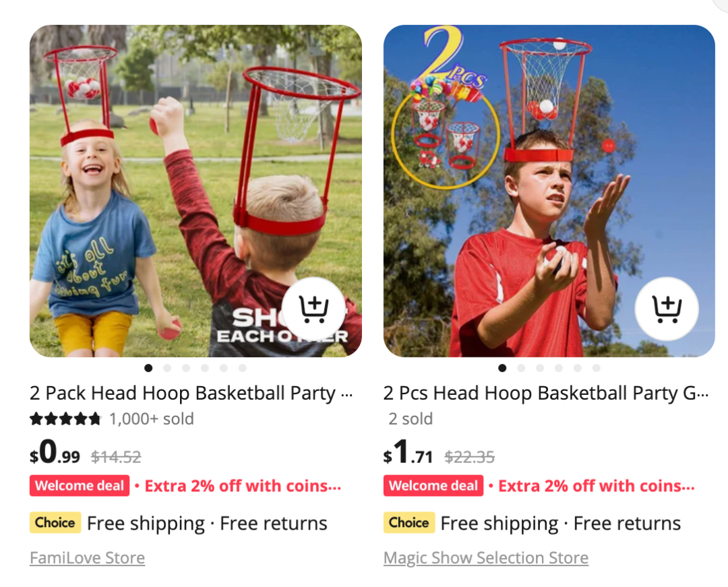This screenshot has width=728, height=587.
Task: Open the FamiLove Store link
Action: (x=87, y=557)
